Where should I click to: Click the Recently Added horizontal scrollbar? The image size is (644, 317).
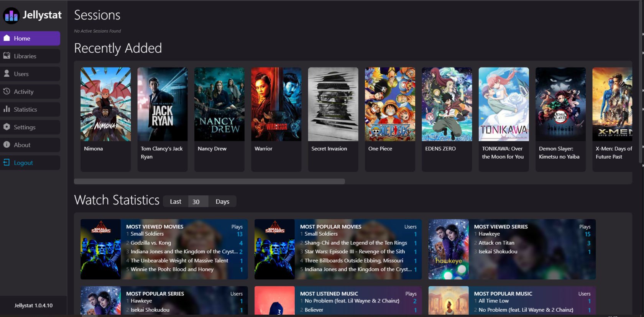[209, 182]
